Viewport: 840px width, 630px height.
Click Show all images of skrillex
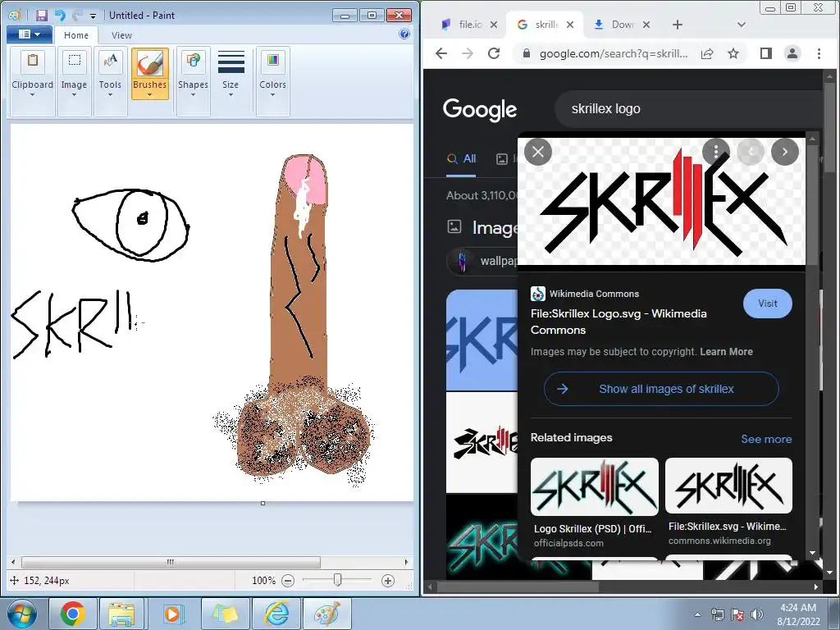[661, 389]
